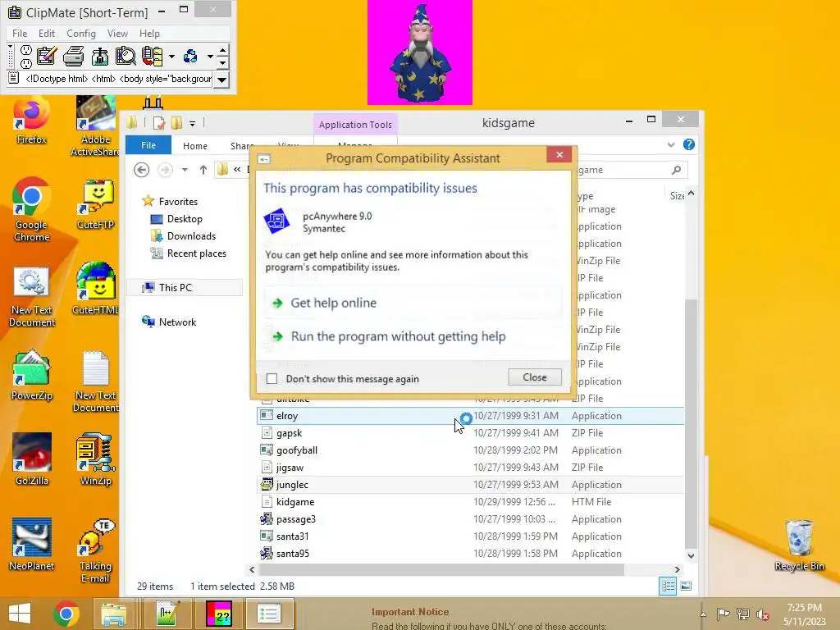Select Favorites in the navigation pane
Image resolution: width=840 pixels, height=630 pixels.
click(x=178, y=202)
